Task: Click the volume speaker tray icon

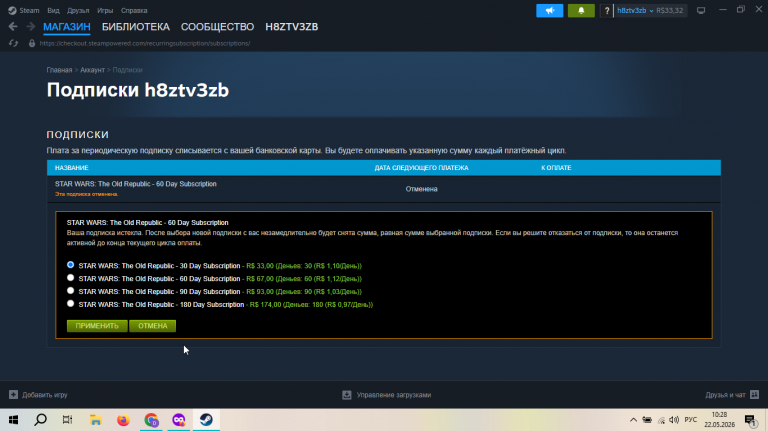Action: (674, 420)
